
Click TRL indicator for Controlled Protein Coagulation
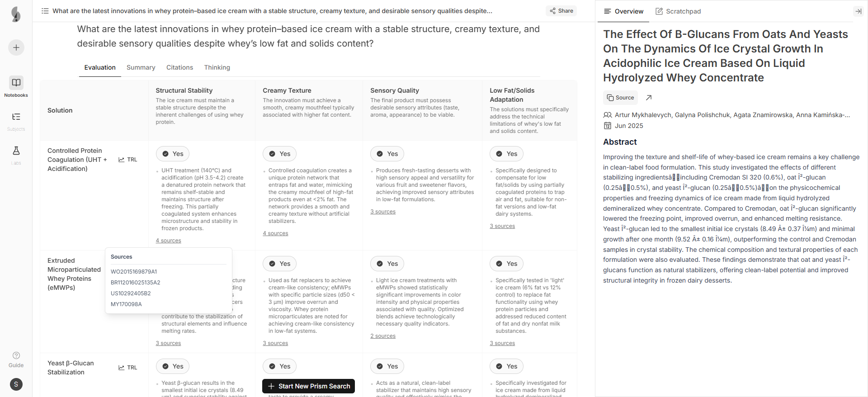pos(128,160)
